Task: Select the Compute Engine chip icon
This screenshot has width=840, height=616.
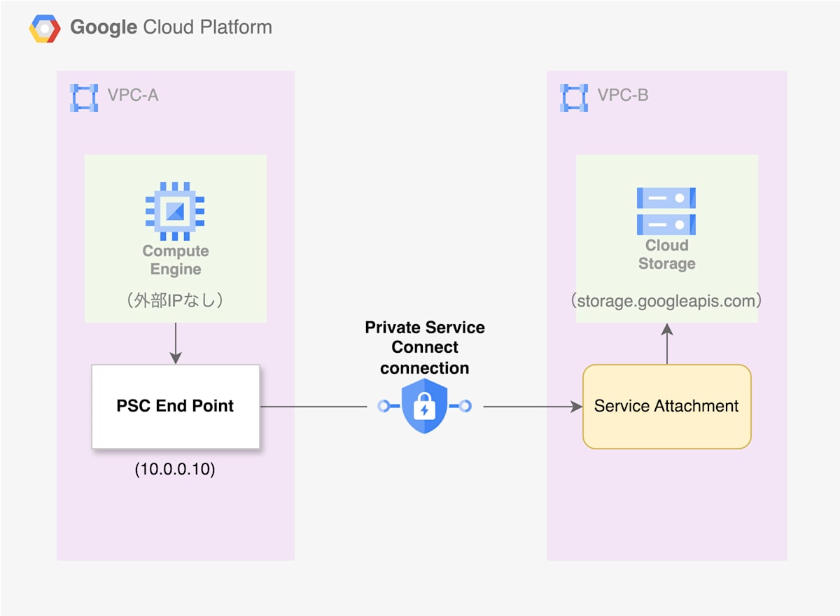Action: pos(175,211)
